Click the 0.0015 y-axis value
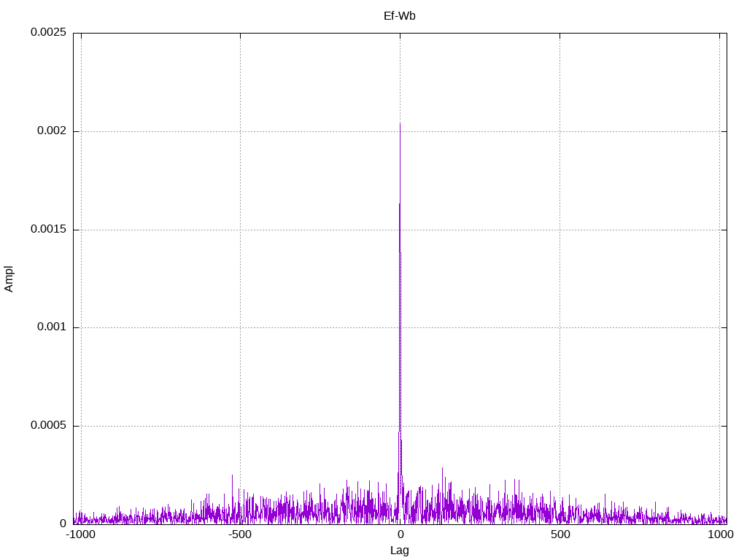The width and height of the screenshot is (747, 560). click(48, 229)
